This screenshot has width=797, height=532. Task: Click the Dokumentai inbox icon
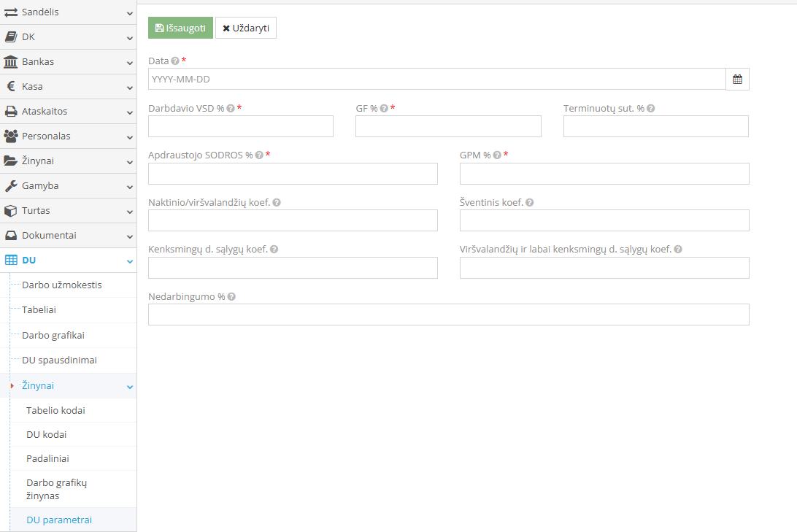click(x=11, y=235)
